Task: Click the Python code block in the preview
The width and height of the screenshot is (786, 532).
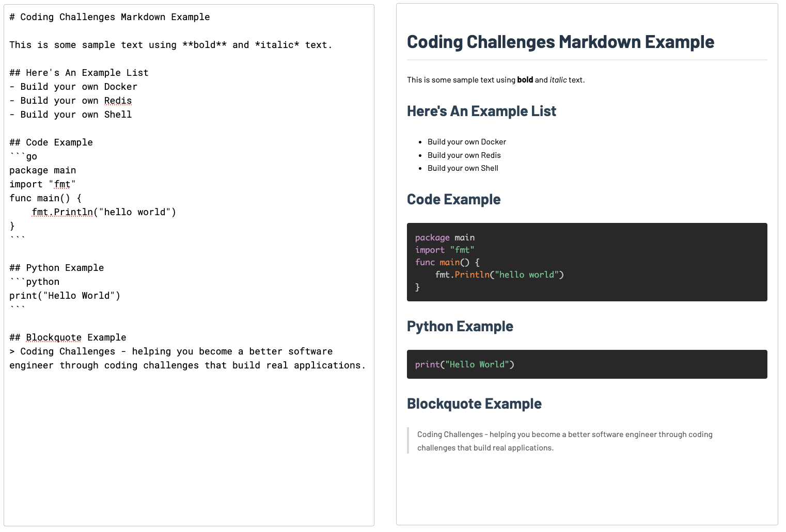Action: pos(587,364)
